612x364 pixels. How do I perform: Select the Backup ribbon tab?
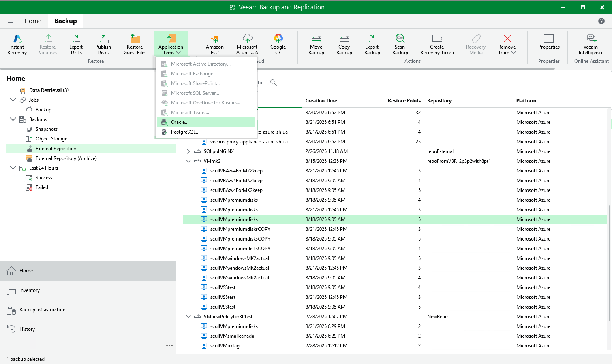[66, 21]
